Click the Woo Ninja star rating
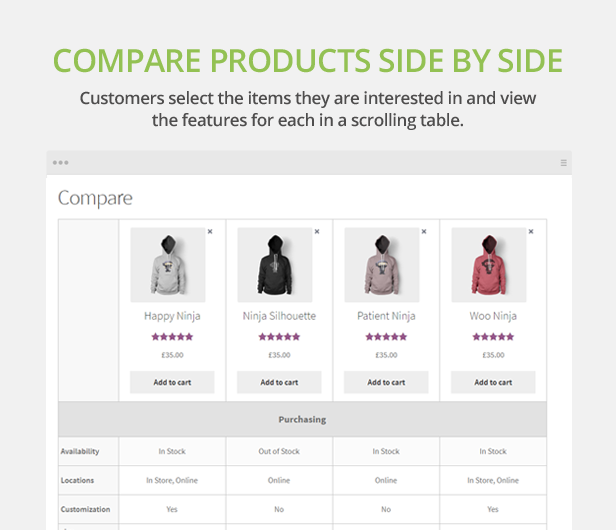The image size is (616, 530). click(x=493, y=337)
